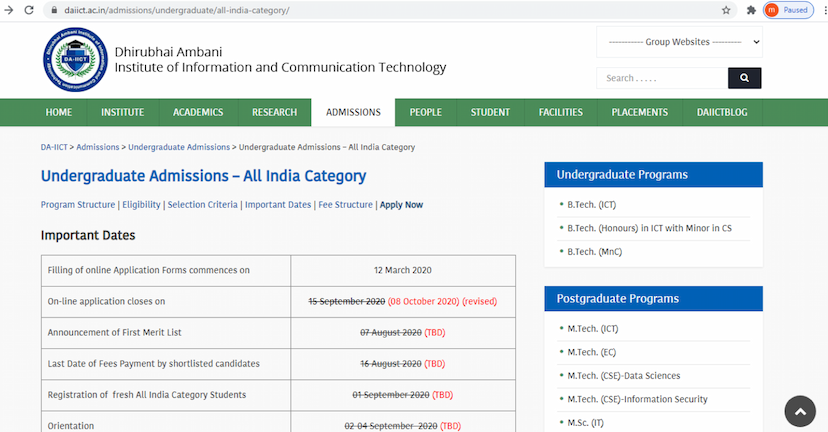Click the magnifier search button
828x432 pixels.
coord(745,78)
